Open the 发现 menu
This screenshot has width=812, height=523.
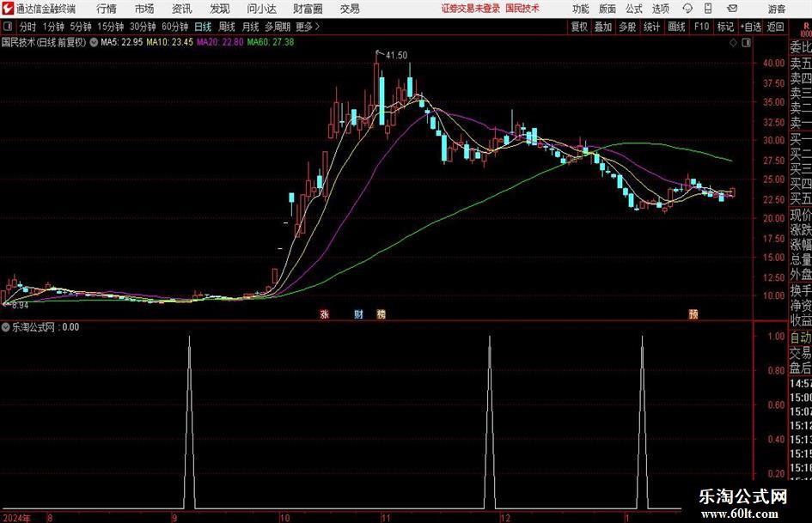[220, 9]
